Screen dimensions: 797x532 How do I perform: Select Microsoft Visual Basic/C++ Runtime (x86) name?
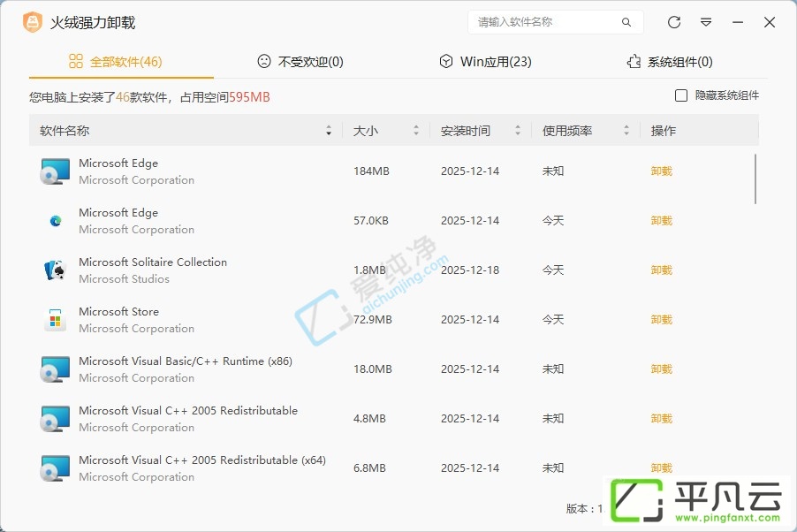[x=186, y=361]
